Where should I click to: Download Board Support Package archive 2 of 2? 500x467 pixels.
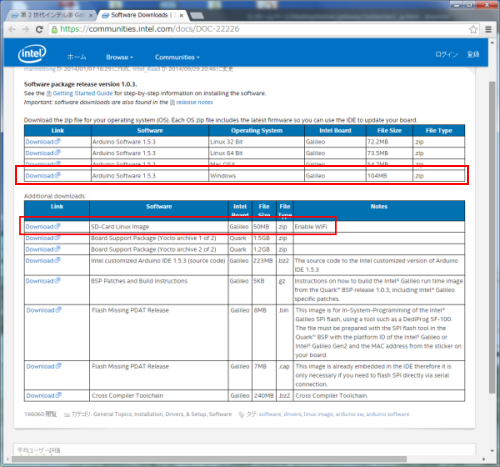click(43, 249)
